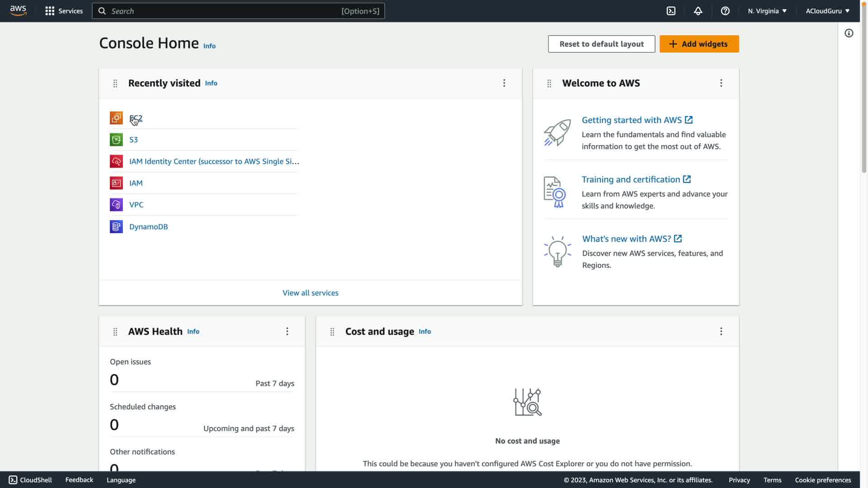Click the S3 service icon
Image resolution: width=868 pixels, height=488 pixels.
[116, 140]
